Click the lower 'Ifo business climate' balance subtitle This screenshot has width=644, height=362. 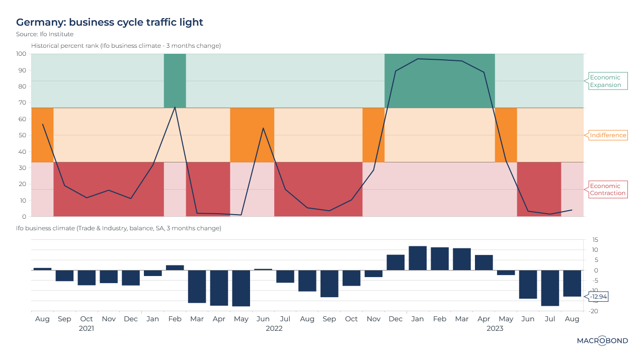126,228
